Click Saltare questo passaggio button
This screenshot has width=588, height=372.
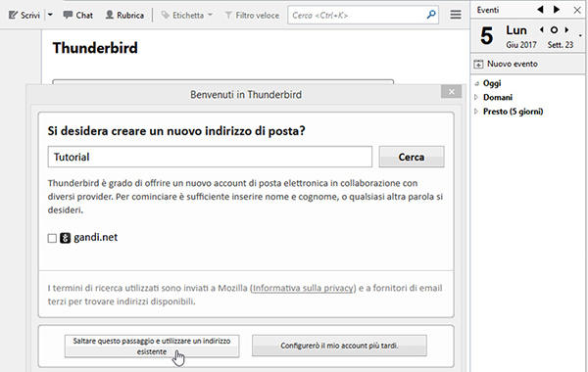pos(152,347)
